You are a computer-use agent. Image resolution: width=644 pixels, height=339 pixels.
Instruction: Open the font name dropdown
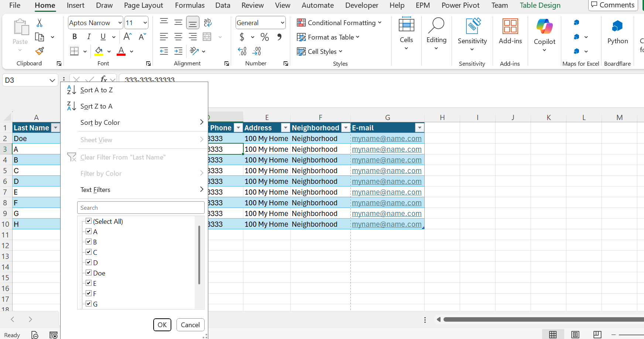coord(119,23)
